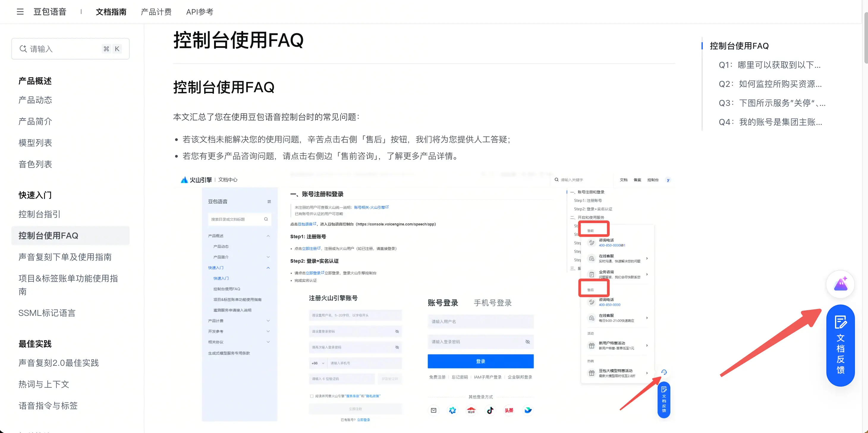This screenshot has height=433, width=868.
Task: Go to the 豆包语音 product home
Action: pos(50,12)
